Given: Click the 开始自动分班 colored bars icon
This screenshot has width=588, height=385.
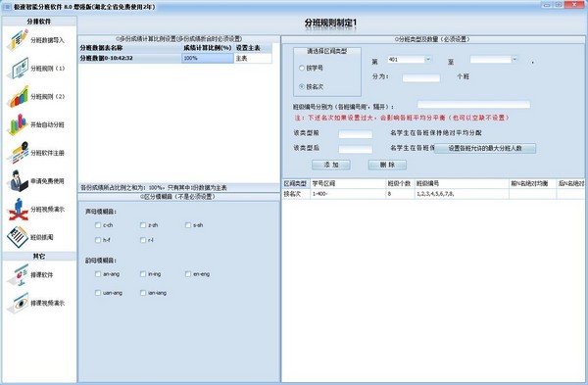Looking at the screenshot, I should 18,124.
